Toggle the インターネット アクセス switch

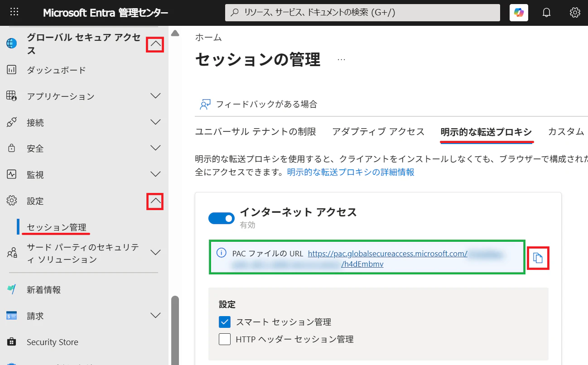222,218
